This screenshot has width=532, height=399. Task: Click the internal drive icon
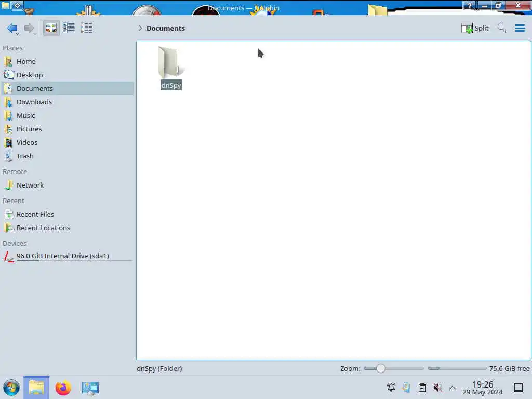pos(8,257)
